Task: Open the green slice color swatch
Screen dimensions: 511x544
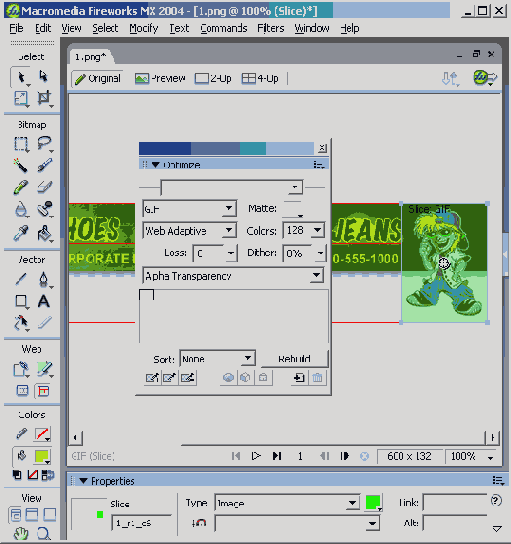Action: pyautogui.click(x=373, y=502)
